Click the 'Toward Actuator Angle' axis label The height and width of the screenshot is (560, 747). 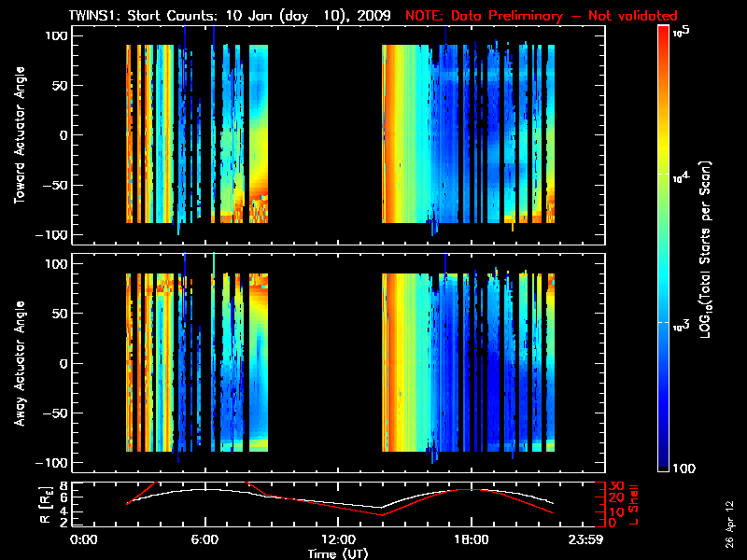pyautogui.click(x=17, y=135)
